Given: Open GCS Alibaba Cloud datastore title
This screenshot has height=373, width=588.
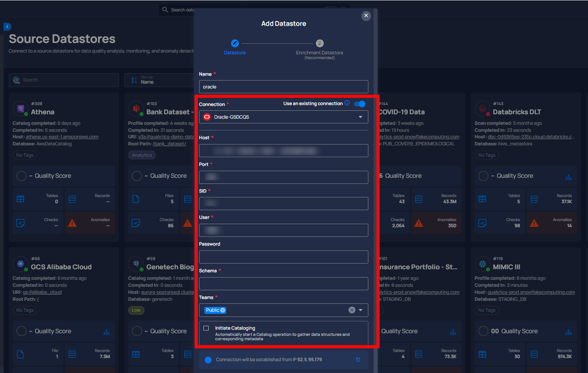Looking at the screenshot, I should pos(61,267).
